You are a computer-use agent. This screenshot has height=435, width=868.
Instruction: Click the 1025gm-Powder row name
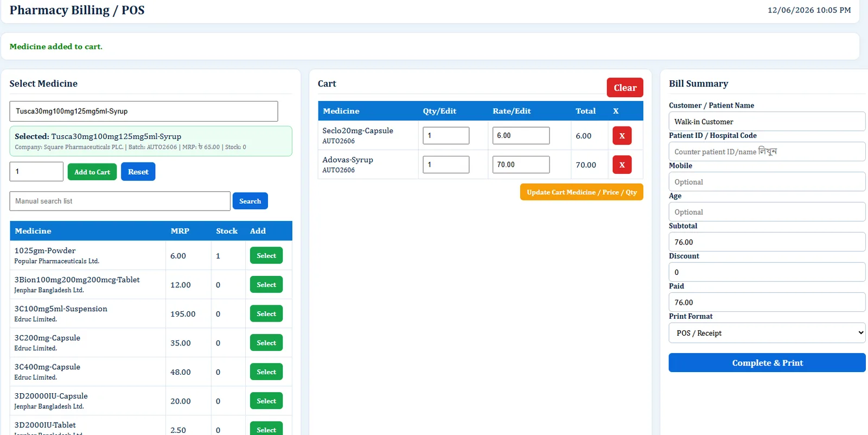coord(45,251)
